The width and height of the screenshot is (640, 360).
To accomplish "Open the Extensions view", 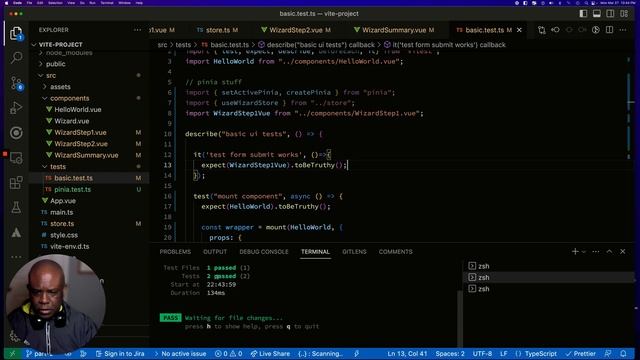I will [x=16, y=183].
